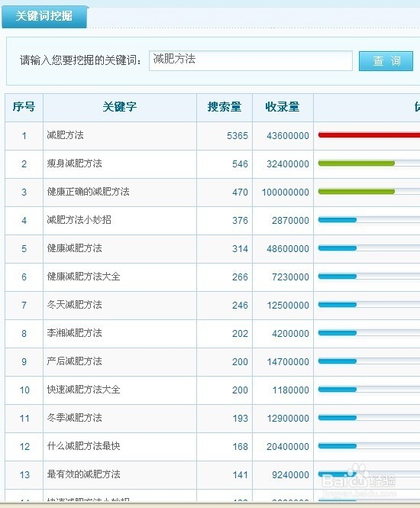Select keyword 健康减肥方法大全
This screenshot has height=508, width=420.
tap(83, 277)
